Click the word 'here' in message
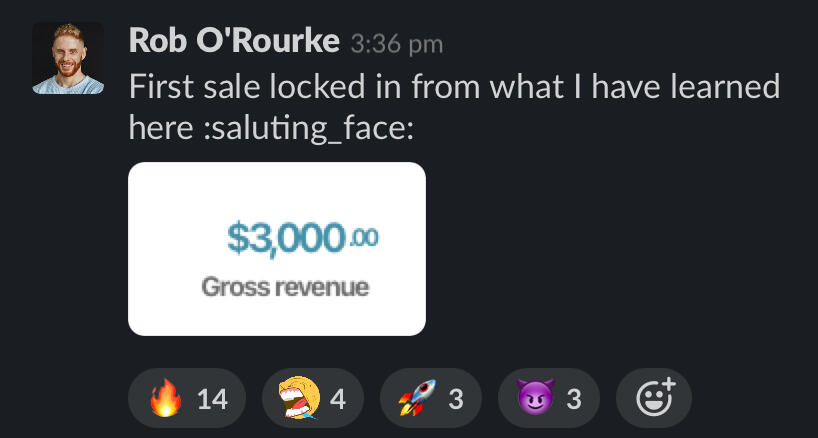 (x=161, y=129)
